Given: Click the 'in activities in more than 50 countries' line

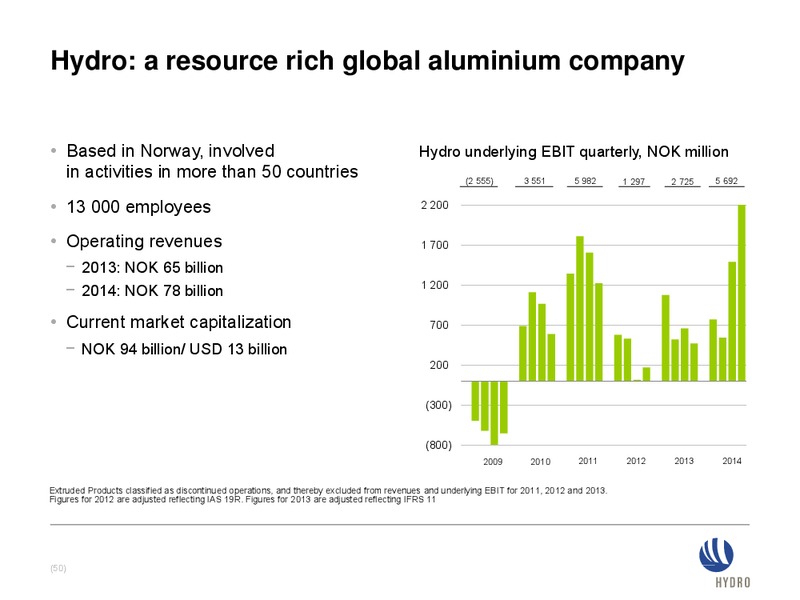Looking at the screenshot, I should click(x=212, y=171).
